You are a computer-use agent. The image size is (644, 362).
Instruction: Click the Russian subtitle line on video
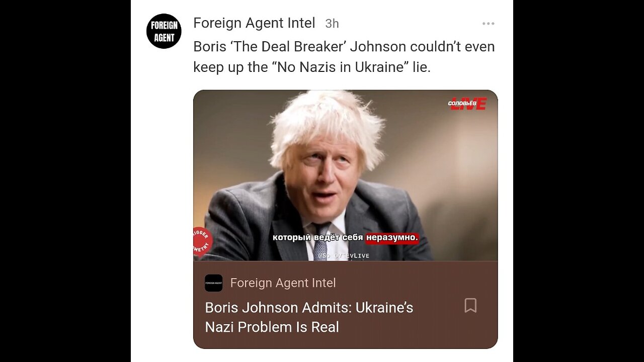pos(346,237)
